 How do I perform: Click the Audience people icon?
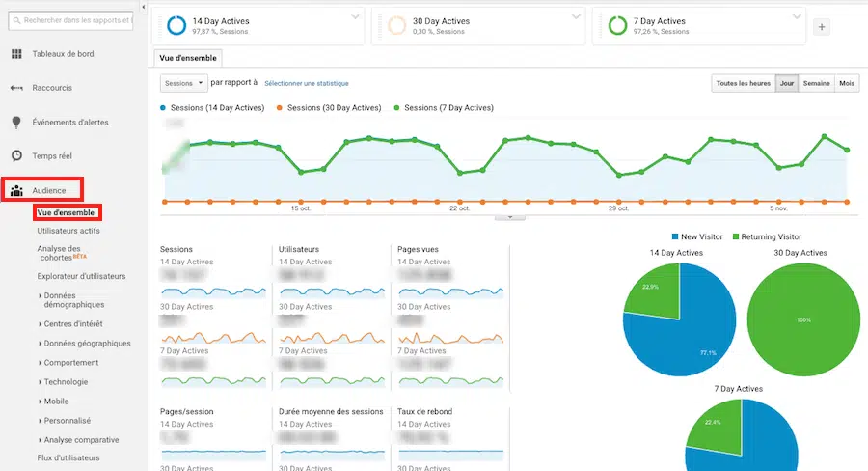16,191
